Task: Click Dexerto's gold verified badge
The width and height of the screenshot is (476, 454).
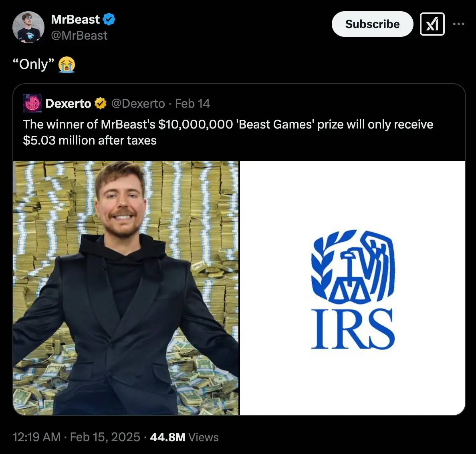Action: click(100, 103)
